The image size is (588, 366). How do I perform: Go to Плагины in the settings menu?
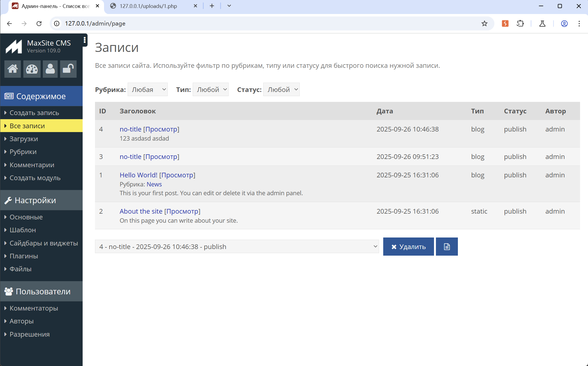(x=24, y=256)
